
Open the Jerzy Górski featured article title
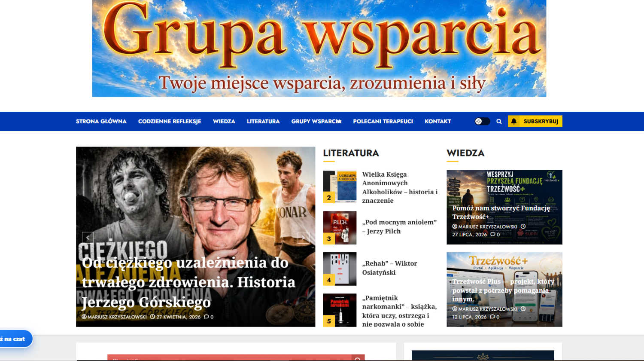point(189,282)
